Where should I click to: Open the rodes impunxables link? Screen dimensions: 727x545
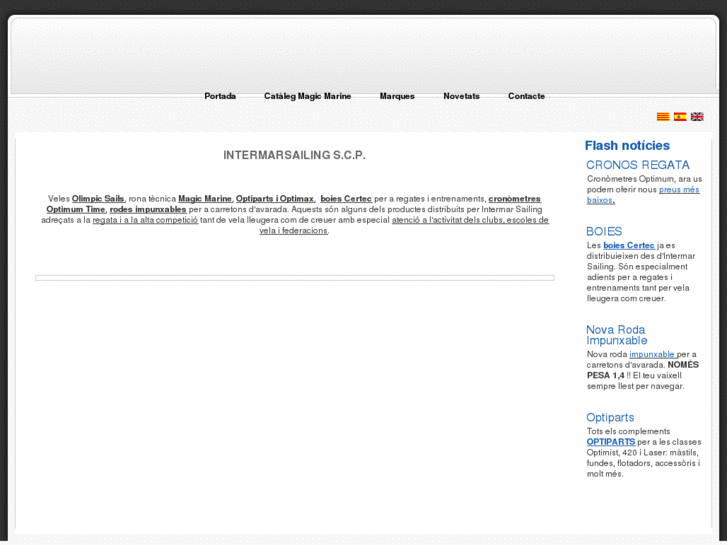148,209
